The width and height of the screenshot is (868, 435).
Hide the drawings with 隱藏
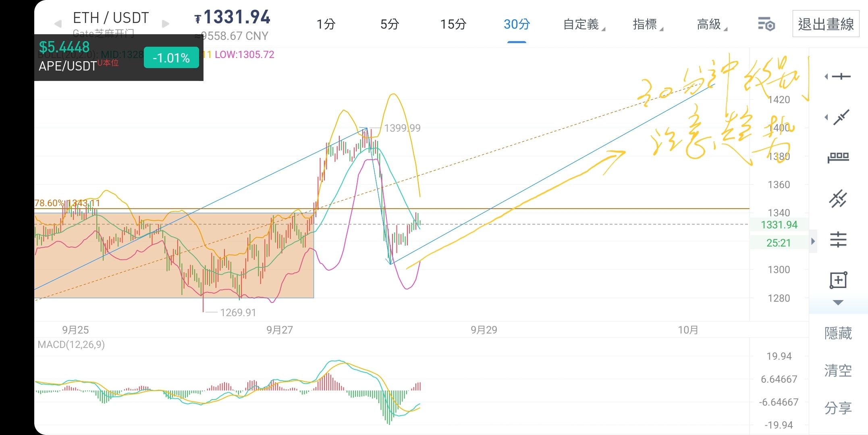[838, 333]
